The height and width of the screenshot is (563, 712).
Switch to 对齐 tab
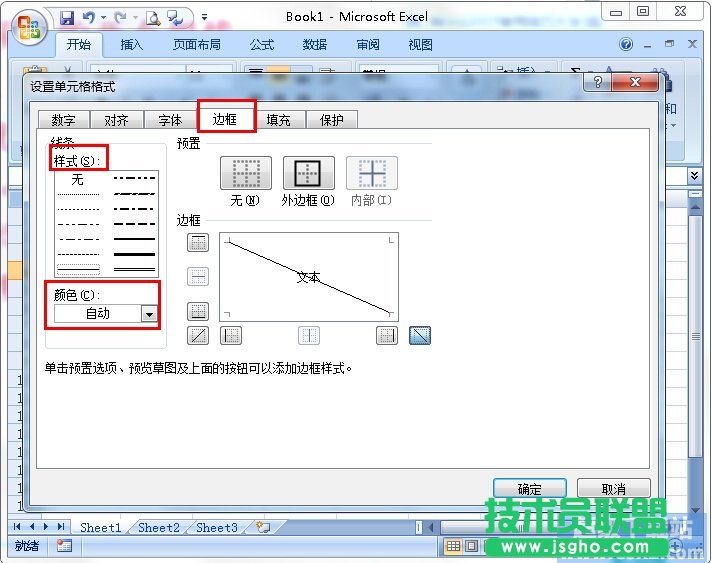pyautogui.click(x=117, y=120)
